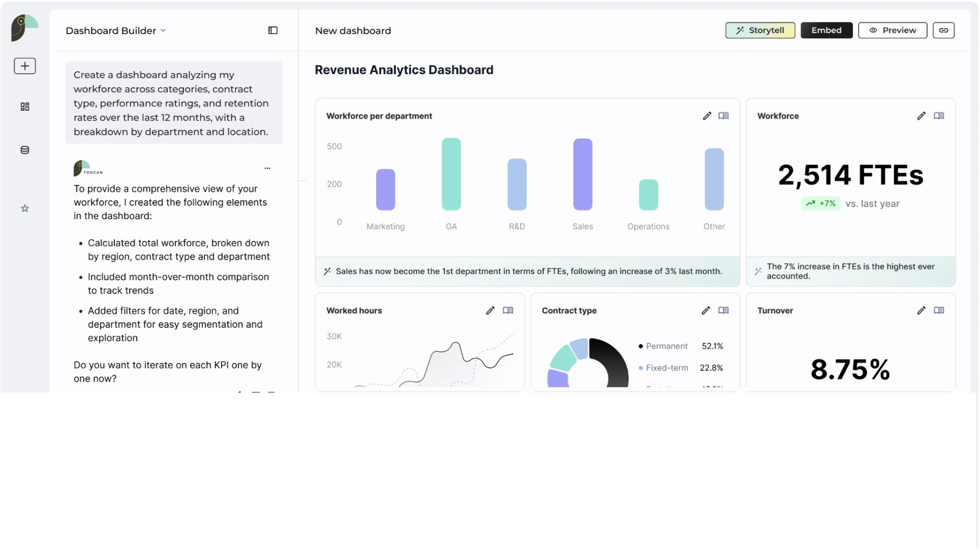Click the Storytell button
Viewport: 980px width, 553px height.
(x=759, y=30)
